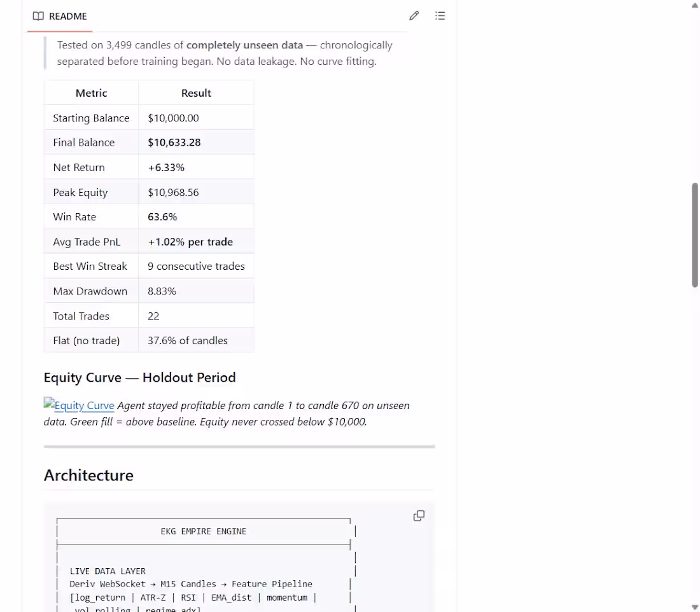700x612 pixels.
Task: Select the '$10,633.28' value cell
Action: coord(196,143)
